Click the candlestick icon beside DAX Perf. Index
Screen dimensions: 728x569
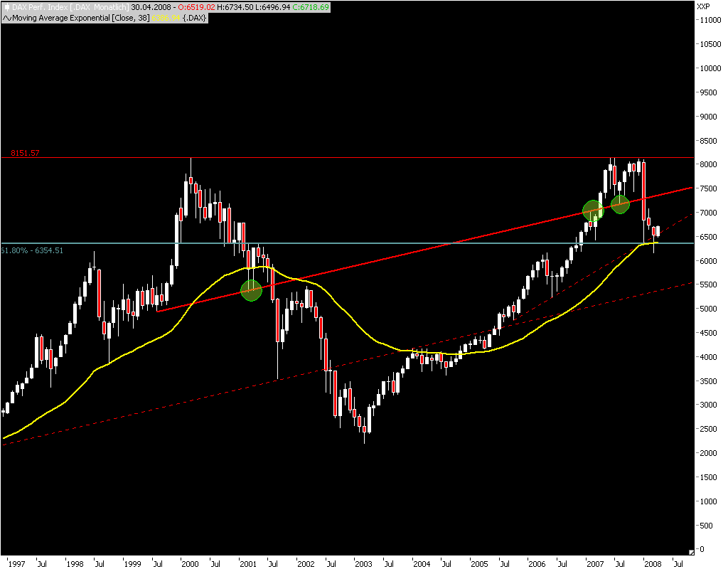tap(6, 7)
